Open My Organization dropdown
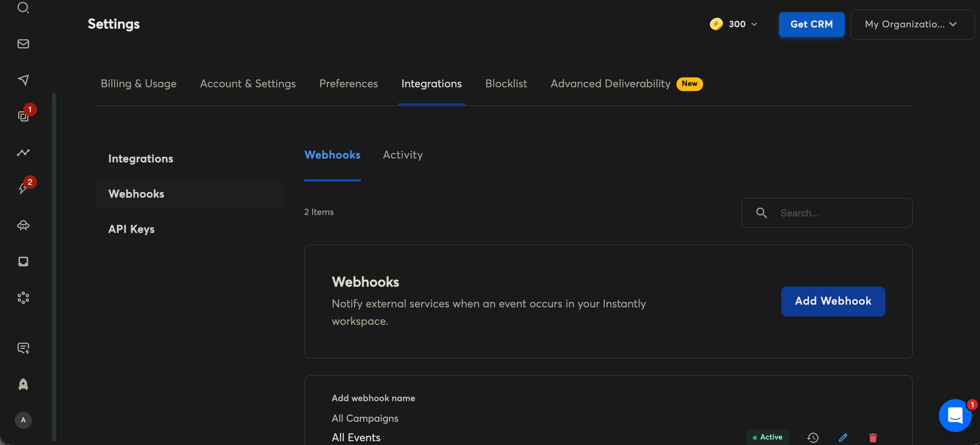The image size is (980, 445). pyautogui.click(x=912, y=24)
